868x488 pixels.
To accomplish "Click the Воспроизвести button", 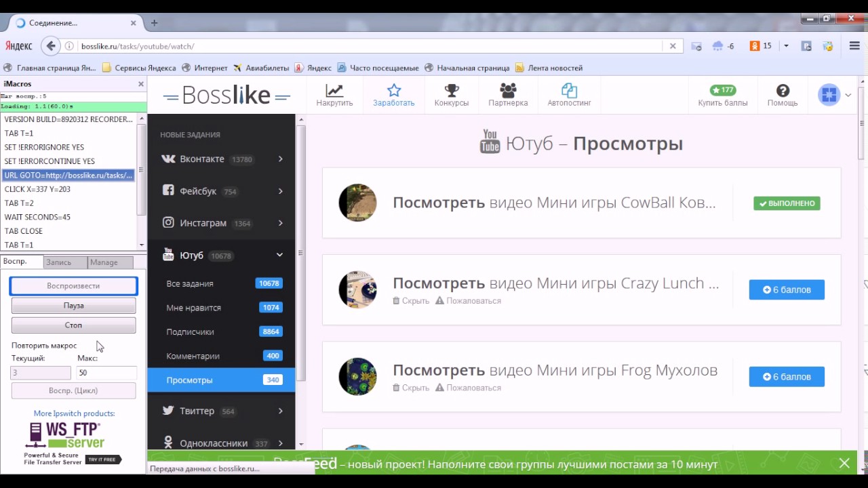I will coord(73,286).
